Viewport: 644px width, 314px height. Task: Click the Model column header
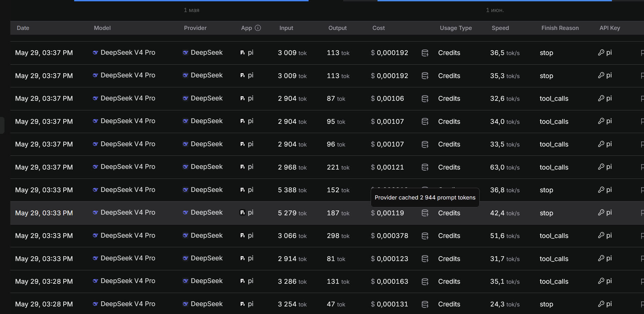click(102, 28)
